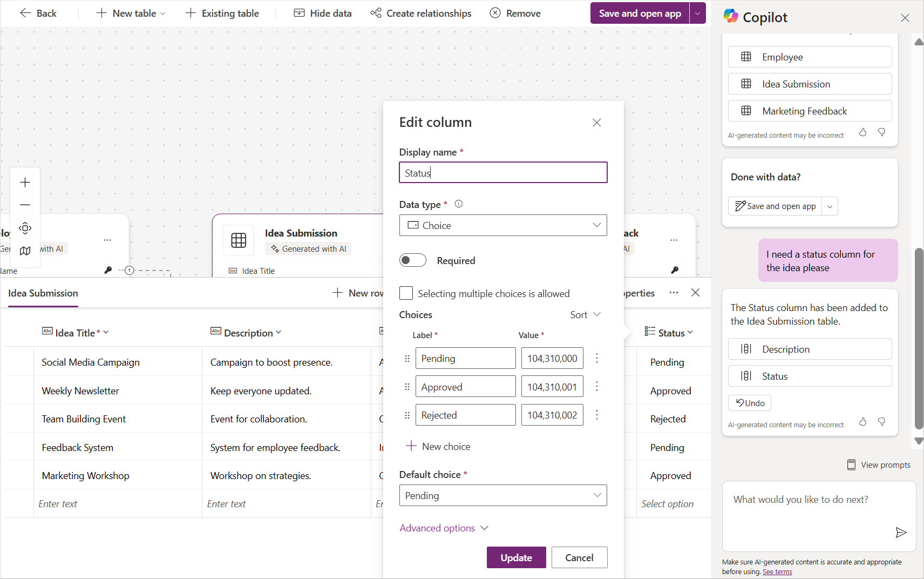
Task: Click the Data type info icon
Action: pyautogui.click(x=459, y=204)
